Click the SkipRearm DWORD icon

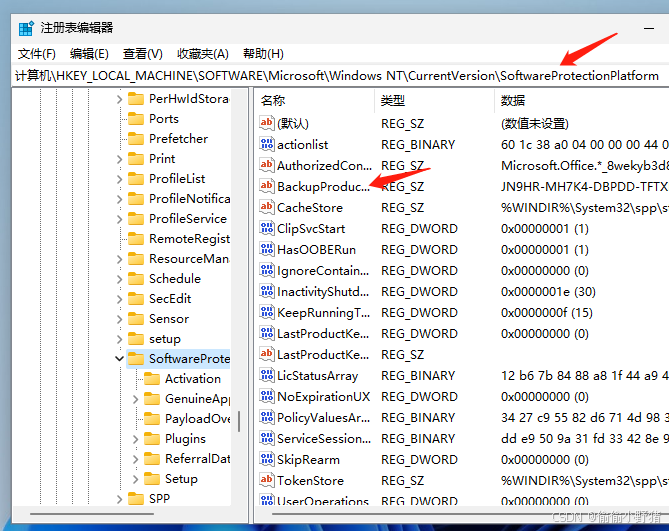pyautogui.click(x=267, y=459)
